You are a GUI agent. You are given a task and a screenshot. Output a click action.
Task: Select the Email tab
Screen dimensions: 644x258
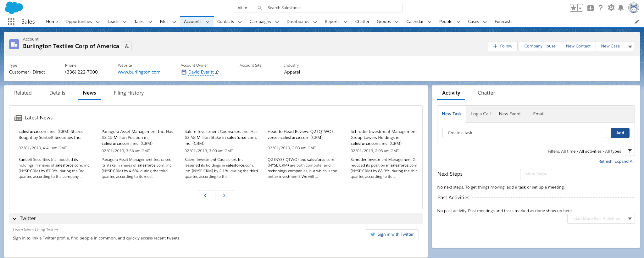(x=539, y=114)
